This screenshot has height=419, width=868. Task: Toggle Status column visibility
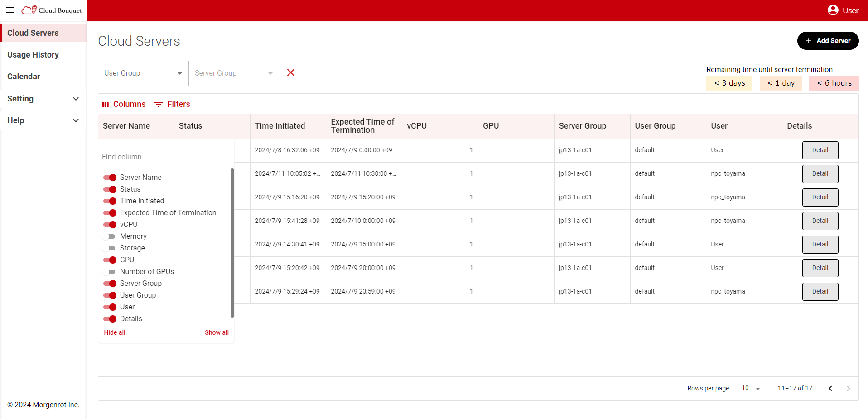(x=110, y=189)
